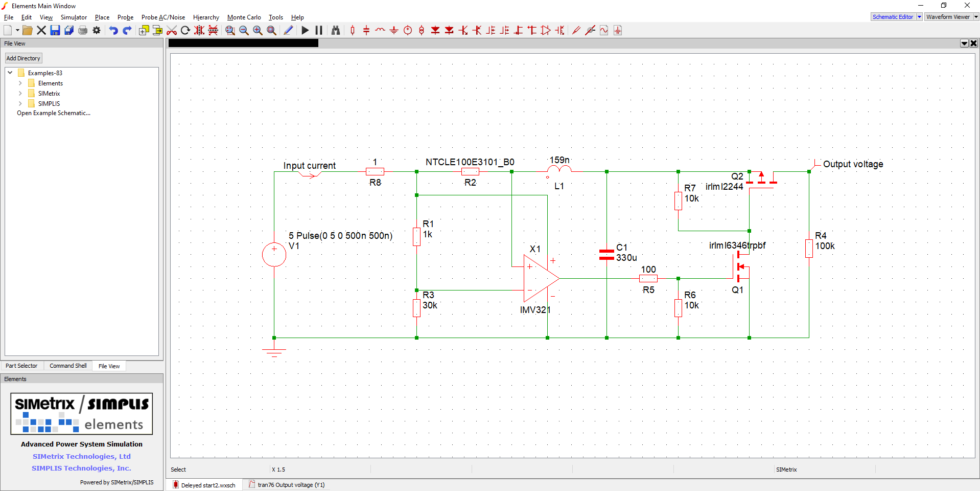The width and height of the screenshot is (980, 491).
Task: Open the Schematic Editor dropdown arrow
Action: (x=919, y=17)
